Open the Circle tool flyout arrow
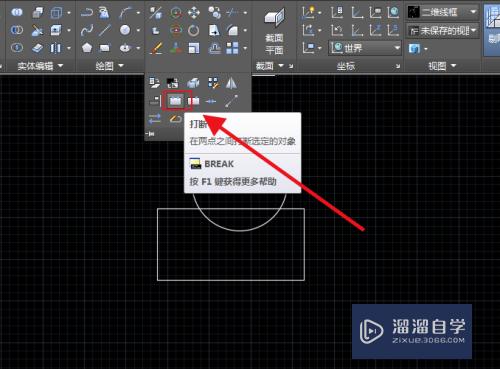500x369 pixels. [138, 30]
